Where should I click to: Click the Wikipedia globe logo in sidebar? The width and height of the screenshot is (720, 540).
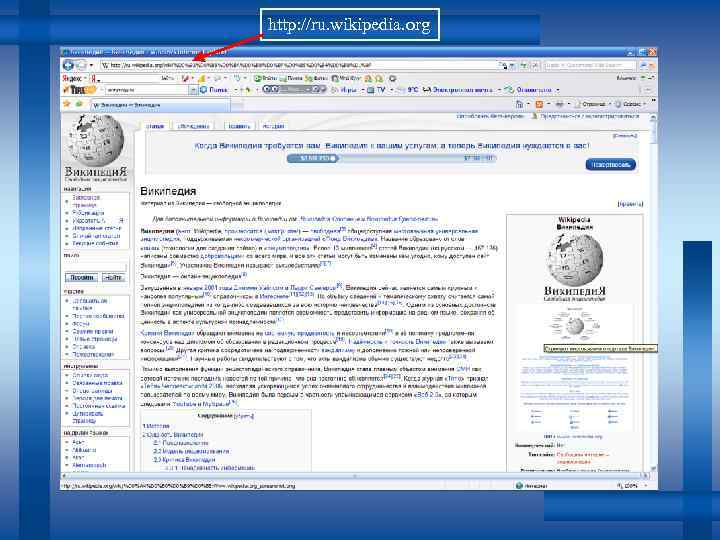coord(96,141)
